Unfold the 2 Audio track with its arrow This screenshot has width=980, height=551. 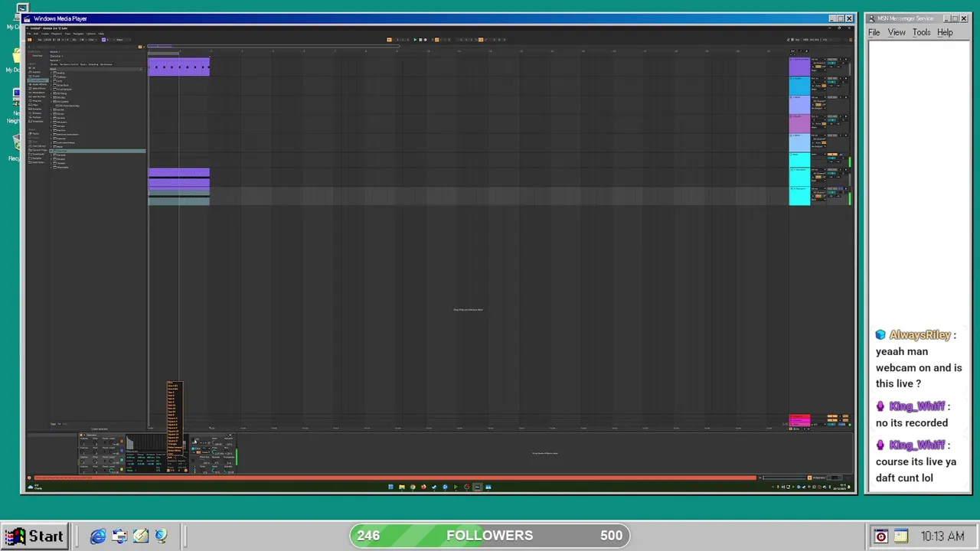[791, 78]
